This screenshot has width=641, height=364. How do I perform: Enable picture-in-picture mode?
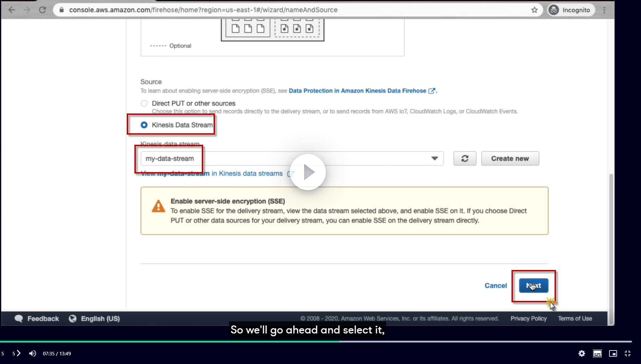point(613,353)
